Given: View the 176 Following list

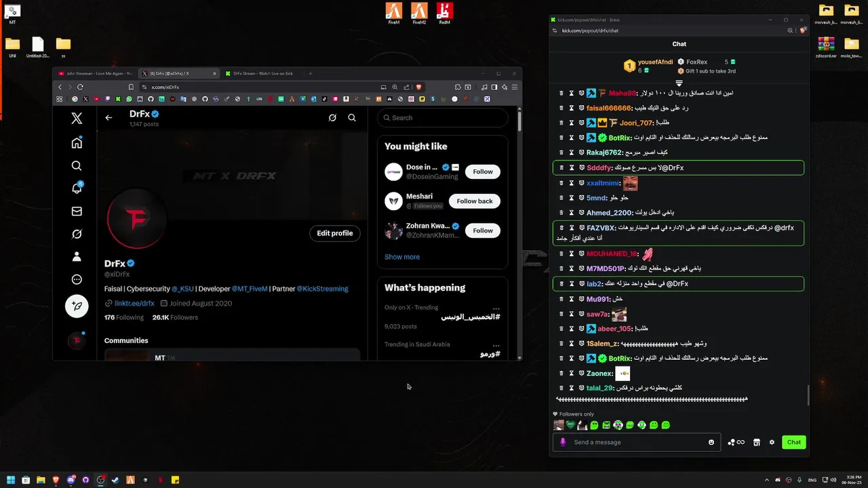Looking at the screenshot, I should [124, 317].
